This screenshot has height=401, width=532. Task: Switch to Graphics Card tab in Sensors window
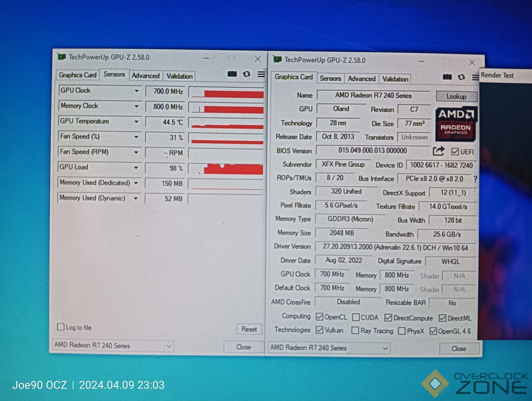point(77,75)
